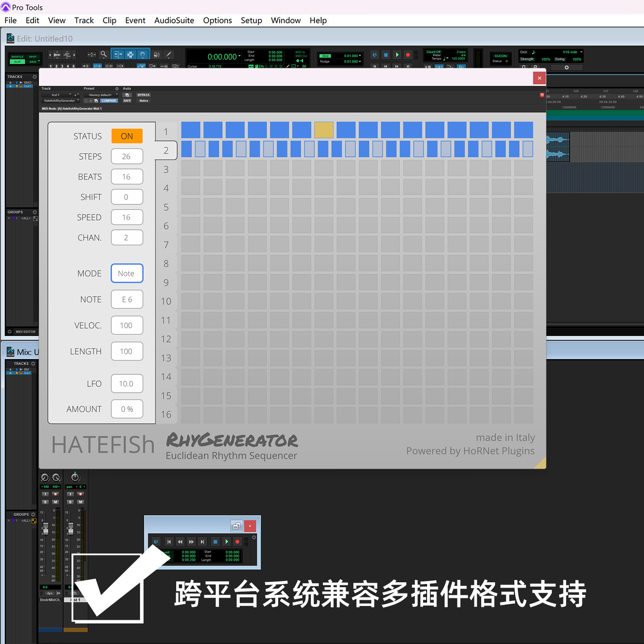Click restore icon on floating Transport window
The height and width of the screenshot is (644, 644).
(237, 526)
